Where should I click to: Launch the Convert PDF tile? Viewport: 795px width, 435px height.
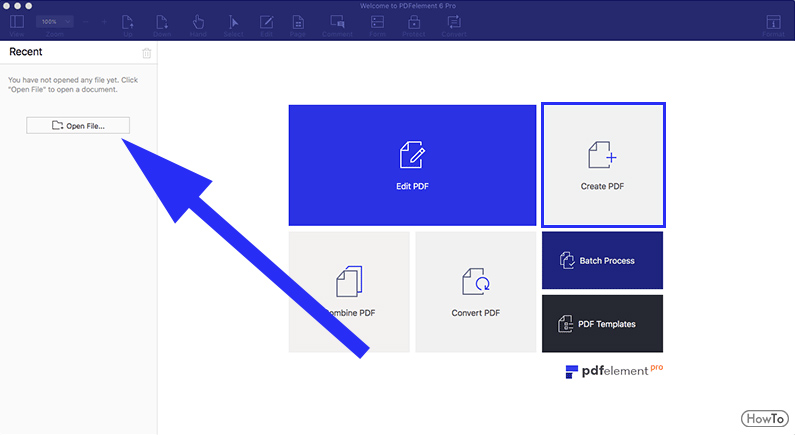tap(476, 292)
